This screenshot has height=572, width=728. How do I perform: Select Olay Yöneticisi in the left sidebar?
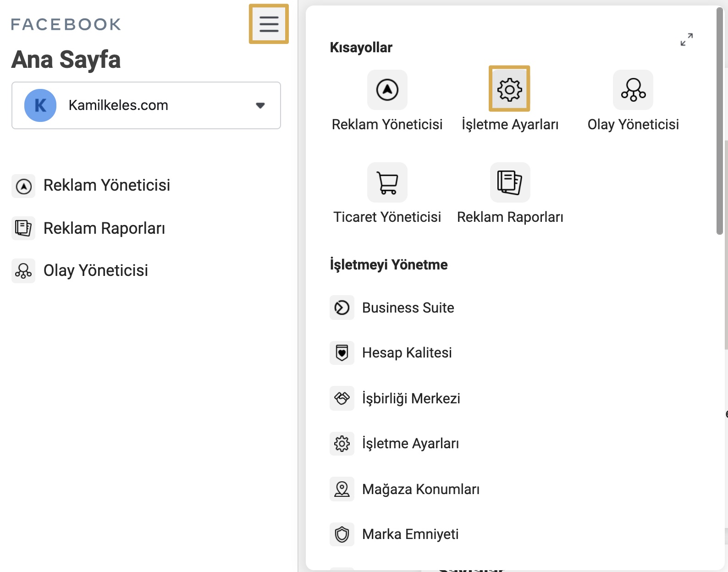[x=96, y=270]
